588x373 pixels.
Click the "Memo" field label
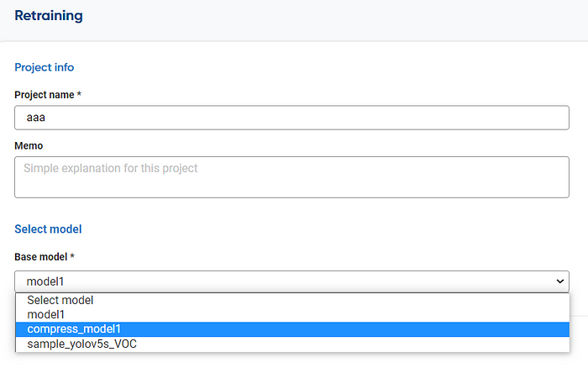(x=29, y=146)
